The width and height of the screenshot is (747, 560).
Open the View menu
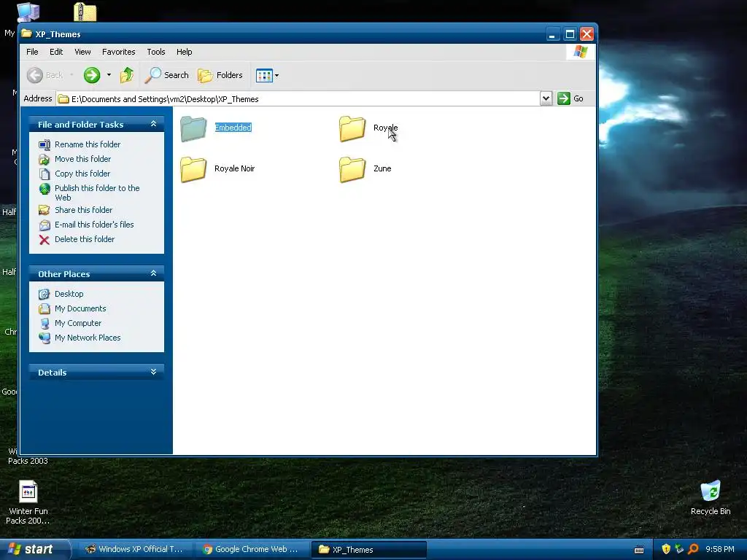pyautogui.click(x=82, y=52)
